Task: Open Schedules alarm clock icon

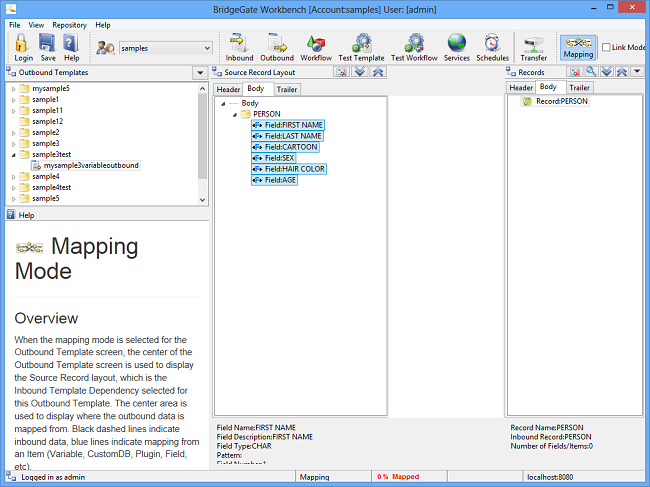Action: [x=492, y=43]
